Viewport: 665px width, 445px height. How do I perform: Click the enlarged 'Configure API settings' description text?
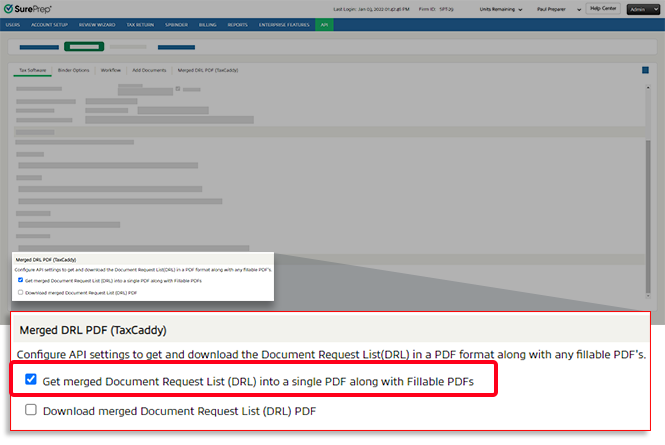(331, 354)
